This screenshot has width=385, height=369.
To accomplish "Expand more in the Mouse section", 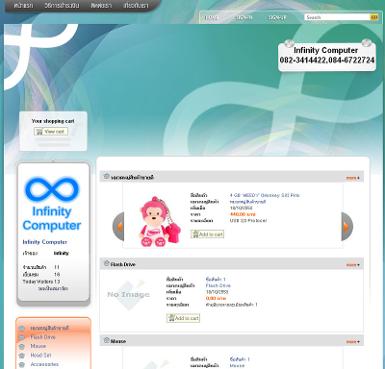I will (353, 342).
